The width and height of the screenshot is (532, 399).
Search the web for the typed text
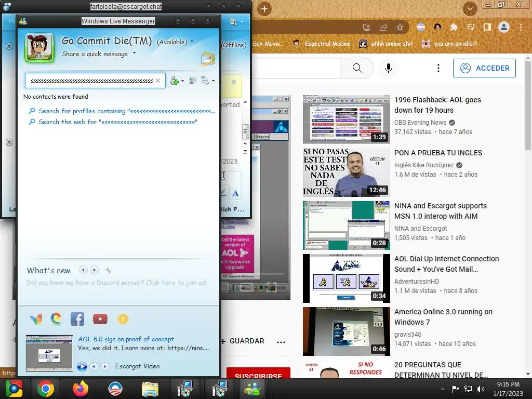(x=118, y=122)
